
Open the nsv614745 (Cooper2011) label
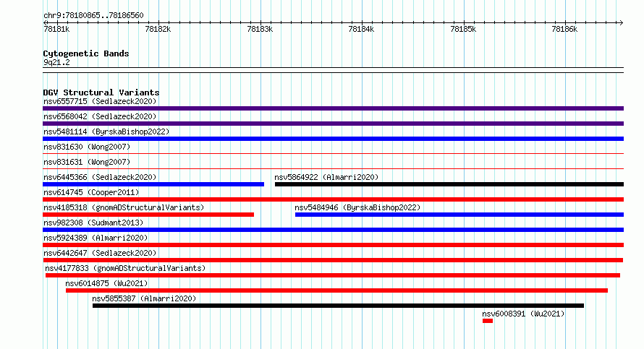(91, 192)
